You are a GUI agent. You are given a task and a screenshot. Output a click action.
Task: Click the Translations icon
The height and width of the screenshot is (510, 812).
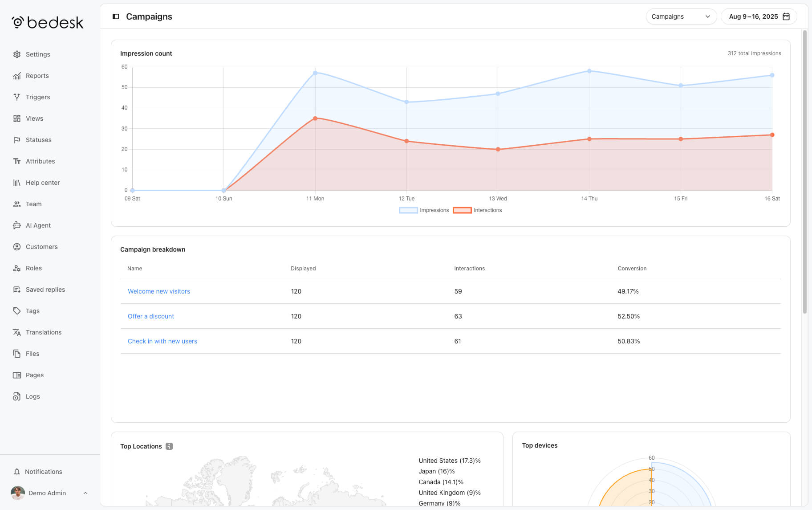coord(17,332)
